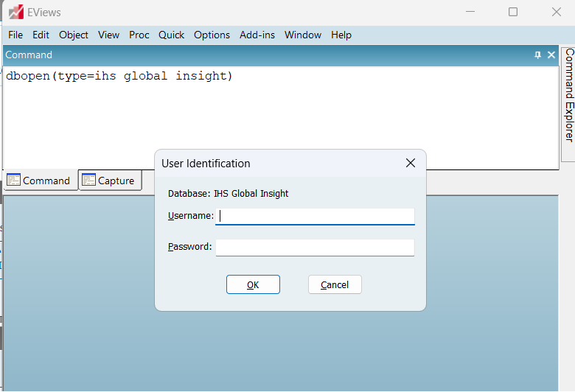
Task: Open the Add-ins menu
Action: (x=257, y=35)
